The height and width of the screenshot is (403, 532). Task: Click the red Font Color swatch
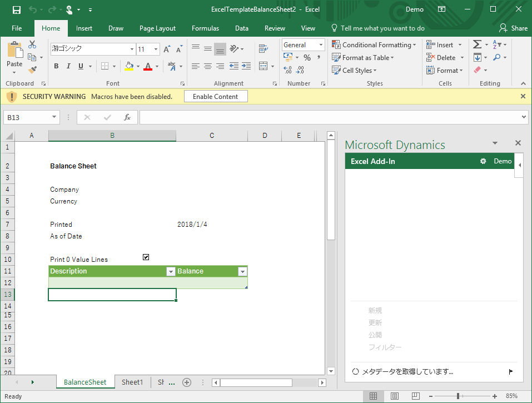[148, 66]
